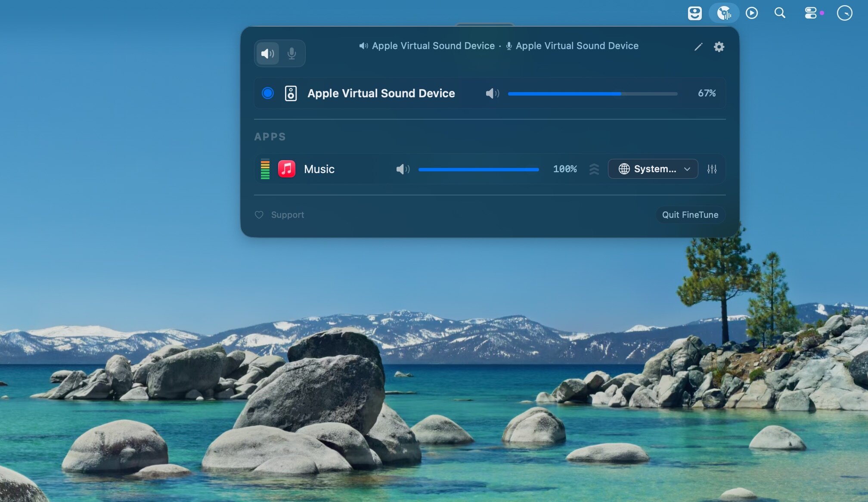Click the Music app icon

tap(287, 169)
